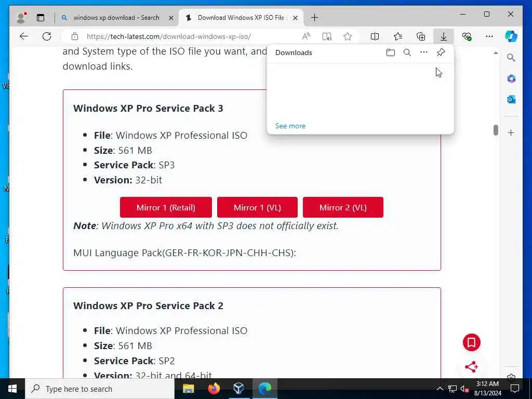This screenshot has width=532, height=399.
Task: Download from Mirror 1 (Retail)
Action: (166, 207)
